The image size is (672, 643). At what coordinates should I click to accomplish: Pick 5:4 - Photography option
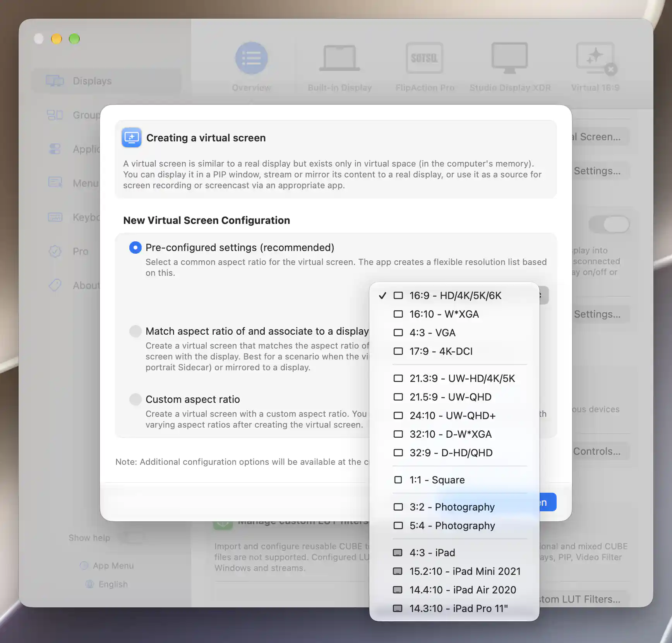pos(454,526)
